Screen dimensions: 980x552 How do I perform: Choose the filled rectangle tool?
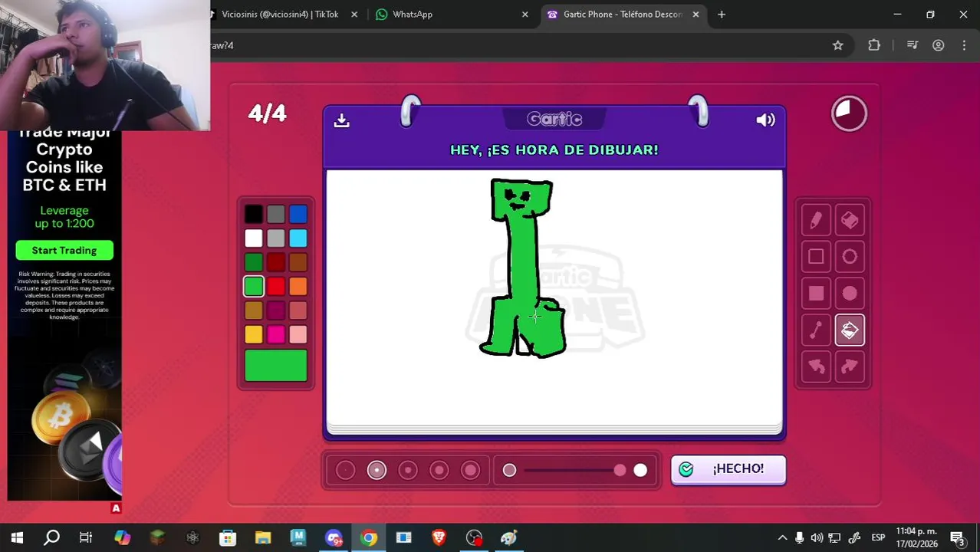click(x=816, y=294)
